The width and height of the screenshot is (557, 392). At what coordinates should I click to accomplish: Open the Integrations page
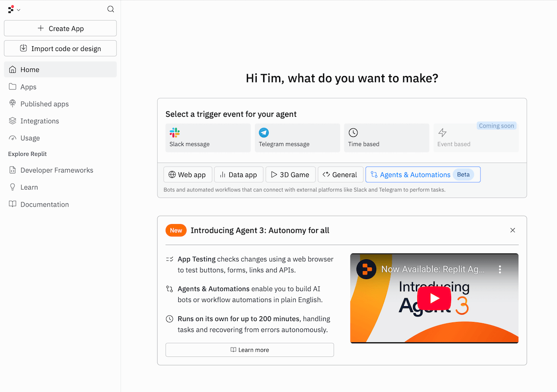click(39, 121)
